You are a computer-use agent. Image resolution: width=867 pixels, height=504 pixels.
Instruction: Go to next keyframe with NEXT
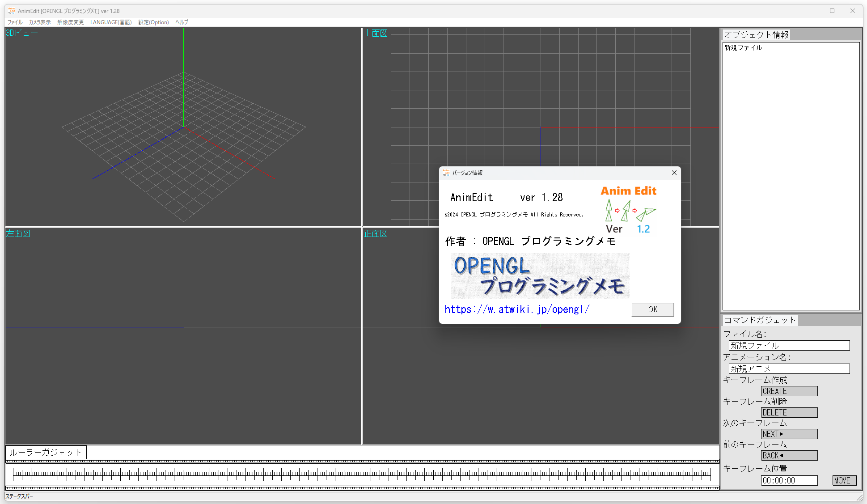[789, 434]
